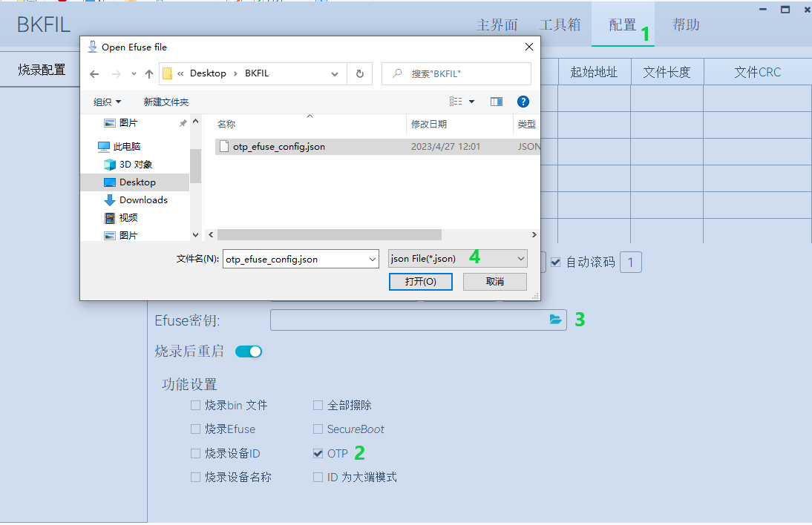Screen dimensions: 812x525
Task: Expand the file name combo box arrow
Action: [373, 258]
